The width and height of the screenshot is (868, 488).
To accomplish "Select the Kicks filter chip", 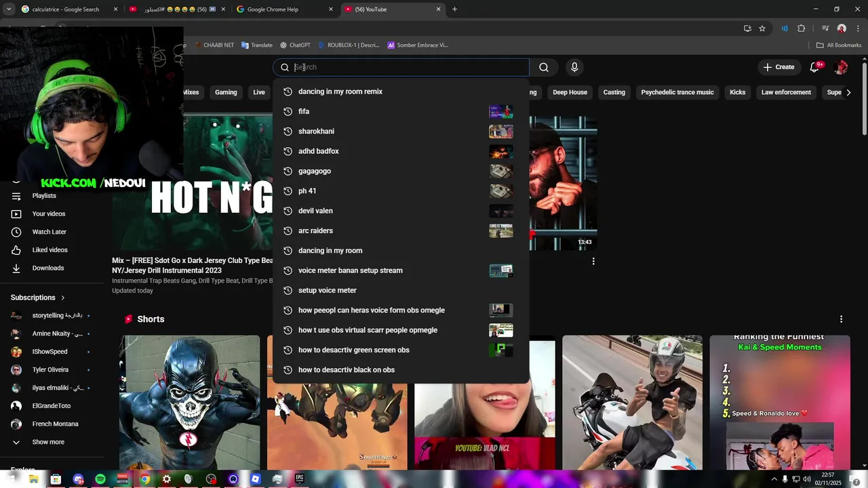I will pos(738,92).
